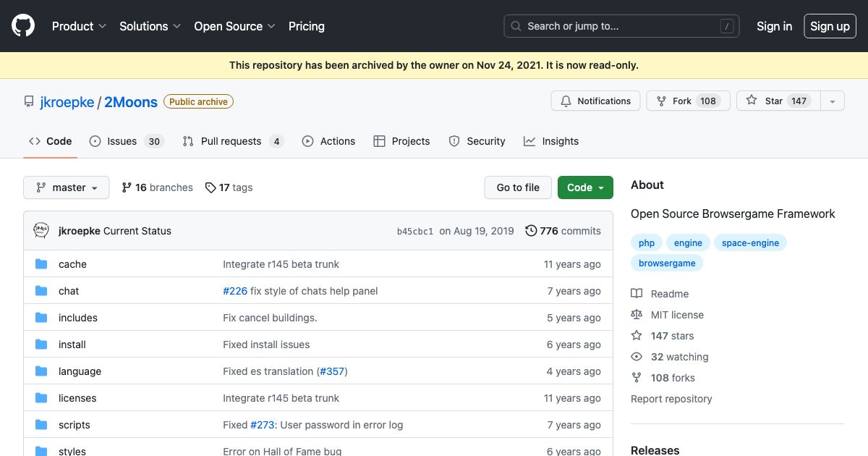The width and height of the screenshot is (868, 456).
Task: Switch to the Issues tab
Action: 122,141
